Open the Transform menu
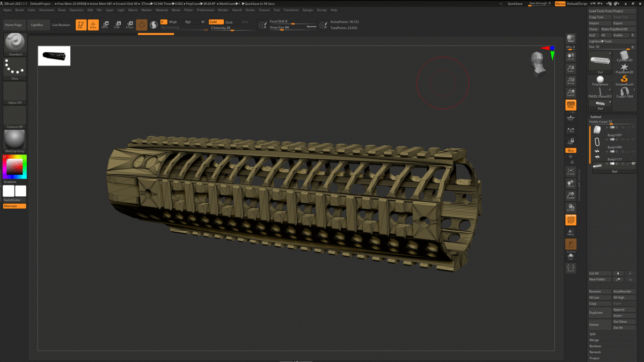Viewport: 644px width, 362px height. [x=290, y=10]
